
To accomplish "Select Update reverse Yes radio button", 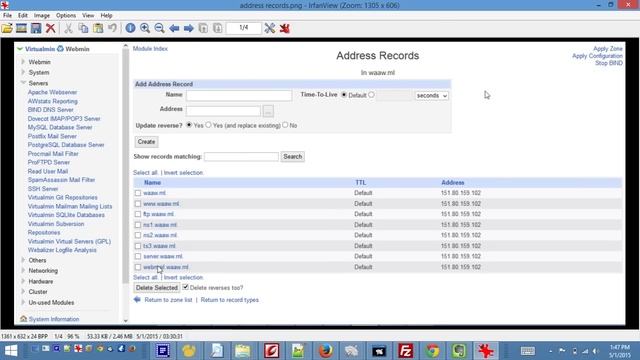I will point(189,125).
